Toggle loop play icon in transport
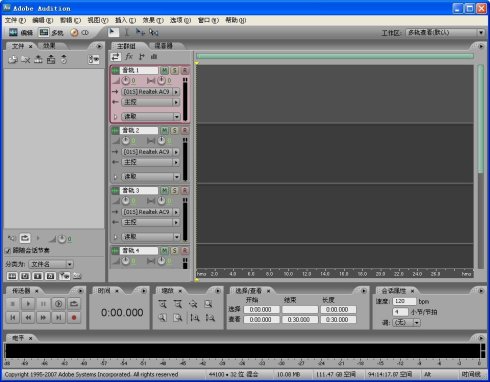Screen dimensions: 490x382 (x=74, y=303)
